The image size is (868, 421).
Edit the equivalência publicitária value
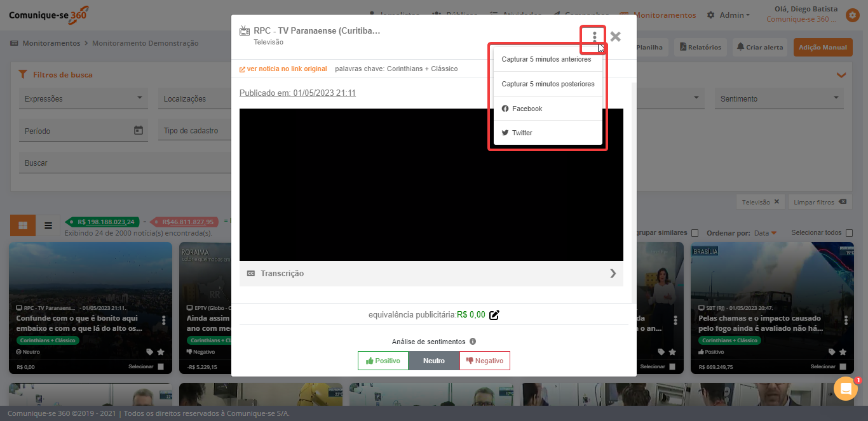coord(494,314)
